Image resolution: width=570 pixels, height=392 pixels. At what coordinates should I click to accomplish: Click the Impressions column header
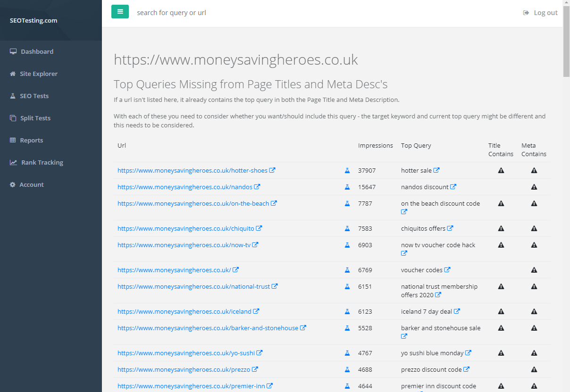[x=376, y=145]
